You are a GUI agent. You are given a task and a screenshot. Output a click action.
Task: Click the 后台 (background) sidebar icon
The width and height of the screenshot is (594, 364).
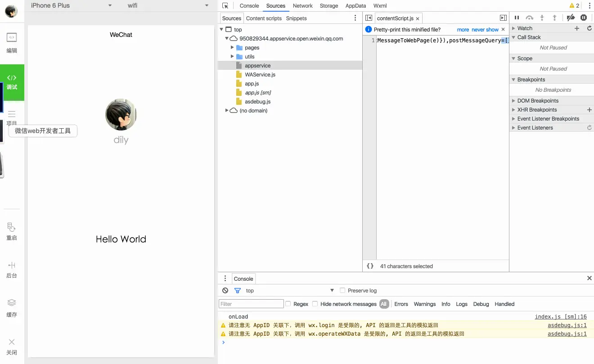(x=12, y=270)
